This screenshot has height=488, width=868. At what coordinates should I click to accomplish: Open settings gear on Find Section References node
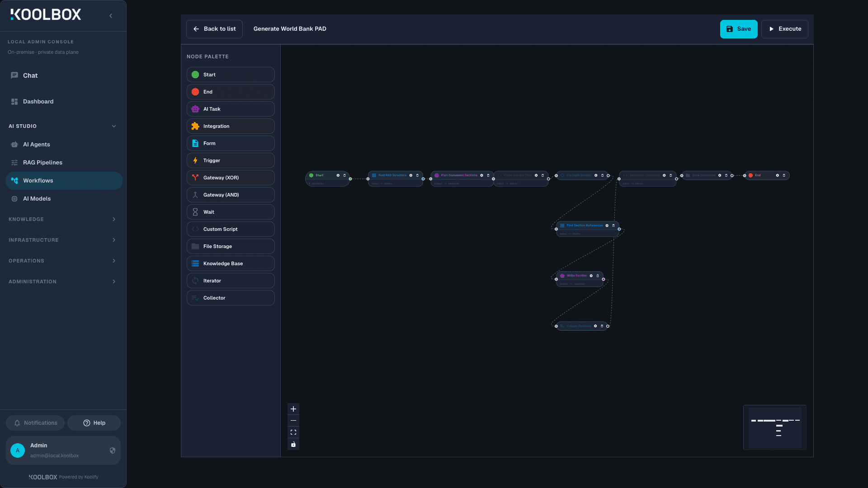(607, 225)
